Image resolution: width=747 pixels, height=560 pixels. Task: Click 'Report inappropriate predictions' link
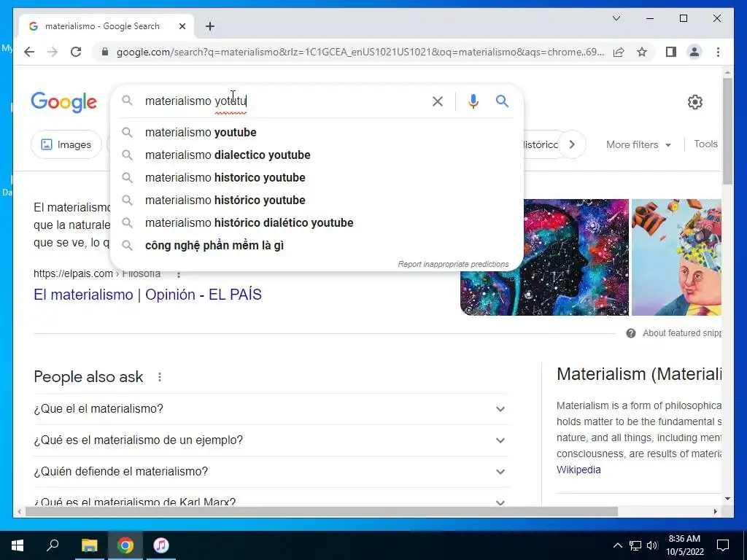coord(453,264)
